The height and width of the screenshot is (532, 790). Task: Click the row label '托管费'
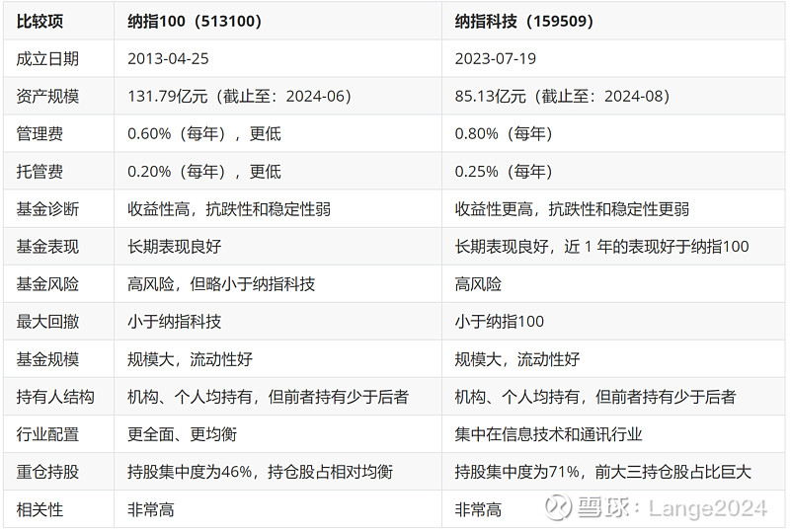pyautogui.click(x=39, y=172)
